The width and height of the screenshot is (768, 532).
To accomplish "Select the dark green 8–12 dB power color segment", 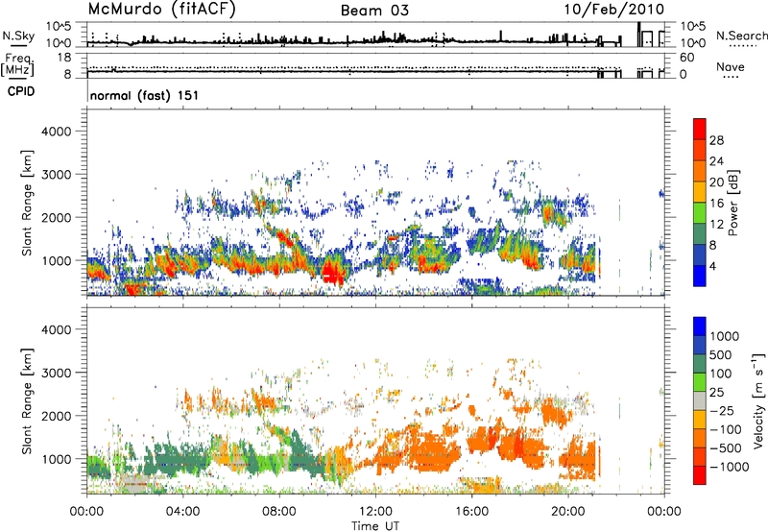I will (700, 234).
